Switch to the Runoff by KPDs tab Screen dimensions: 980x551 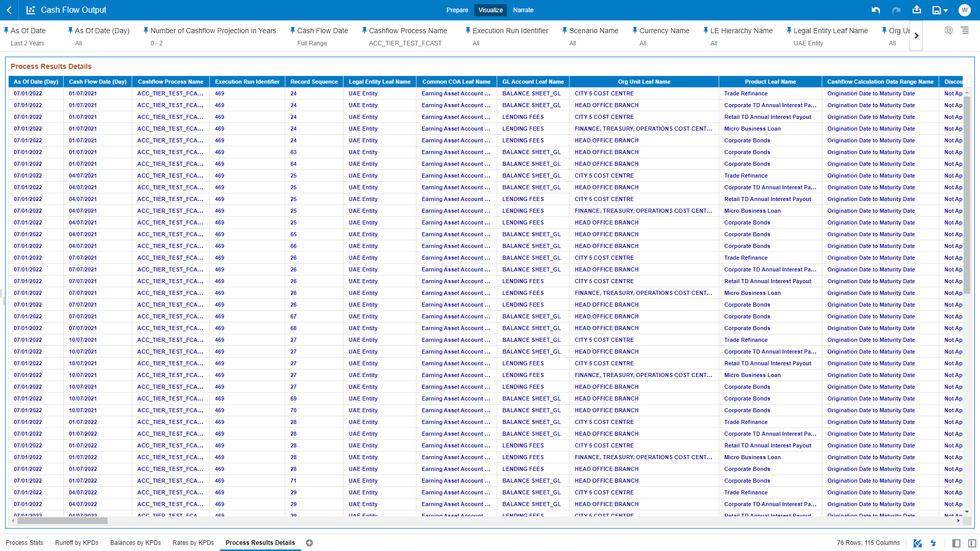(77, 543)
